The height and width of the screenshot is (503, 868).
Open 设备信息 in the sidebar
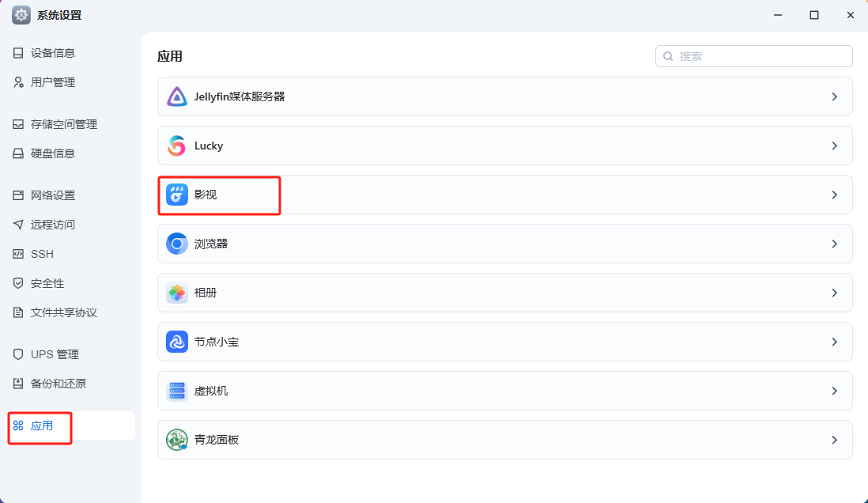pos(53,53)
